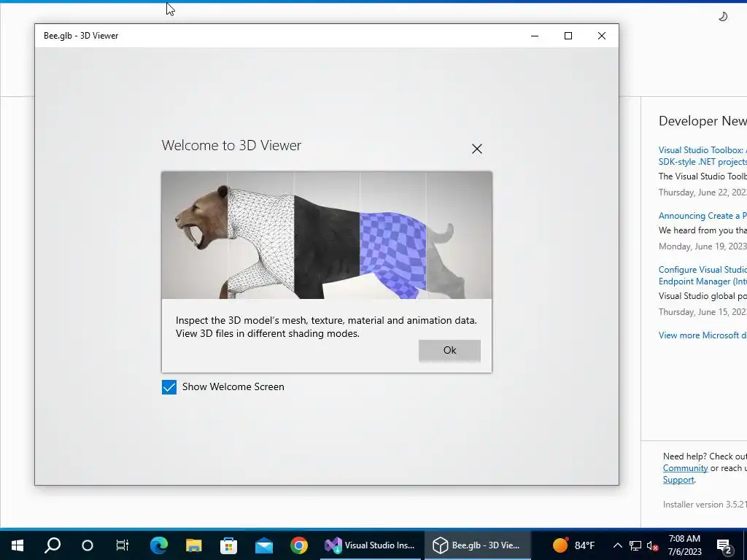Open the Windows Start menu

[18, 545]
